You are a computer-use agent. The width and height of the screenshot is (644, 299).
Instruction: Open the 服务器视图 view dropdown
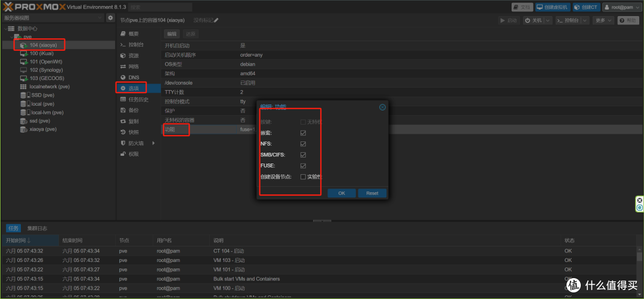pos(52,18)
